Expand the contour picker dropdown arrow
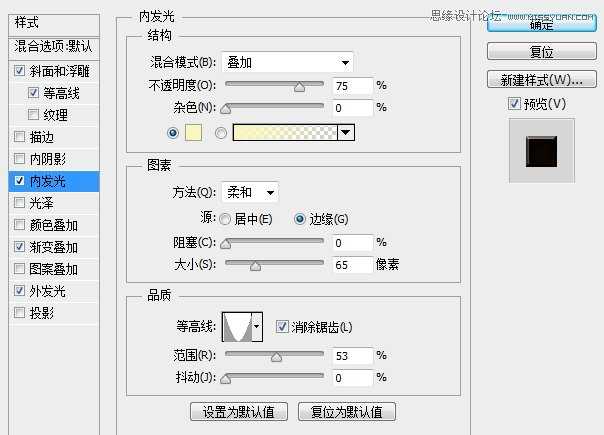 (x=257, y=327)
